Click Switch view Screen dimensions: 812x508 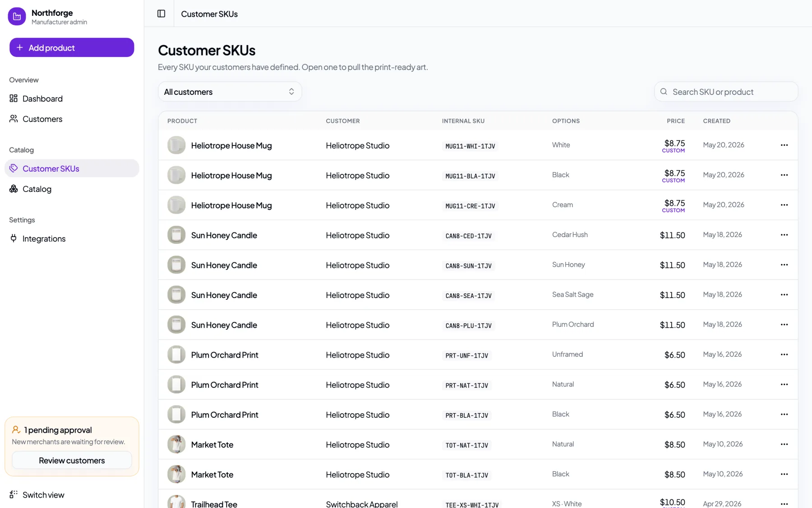tap(72, 495)
